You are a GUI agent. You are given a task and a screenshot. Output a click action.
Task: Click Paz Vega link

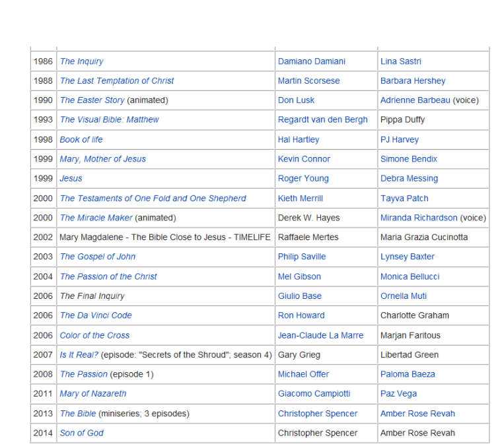click(398, 394)
